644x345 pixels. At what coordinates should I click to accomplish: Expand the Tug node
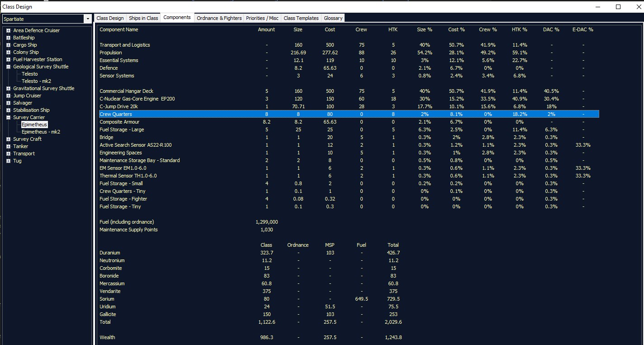pos(8,161)
